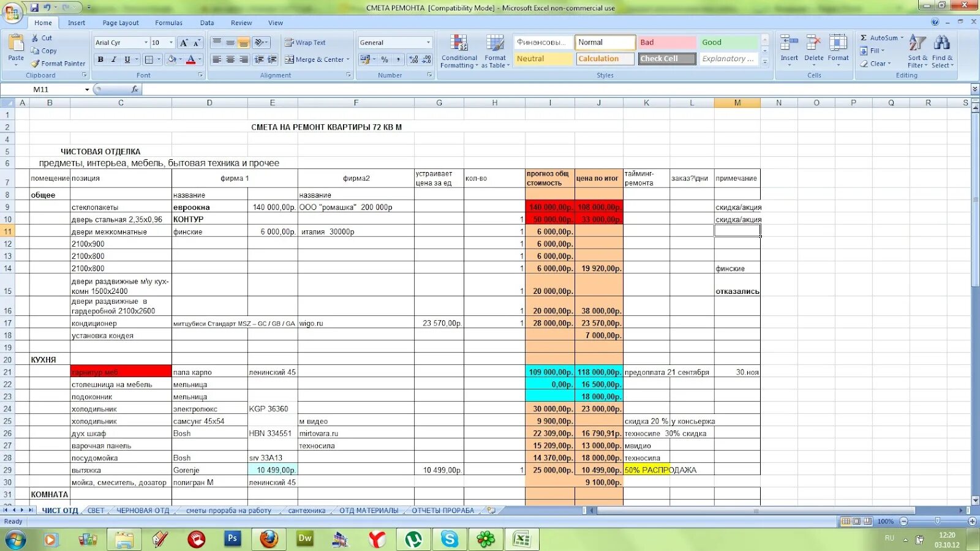Open Sort & Filter

918,51
